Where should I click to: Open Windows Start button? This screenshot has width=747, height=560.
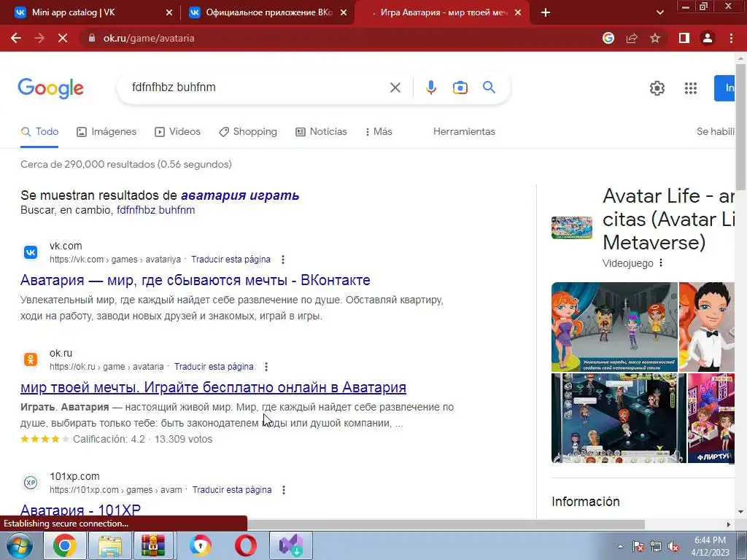pos(19,545)
